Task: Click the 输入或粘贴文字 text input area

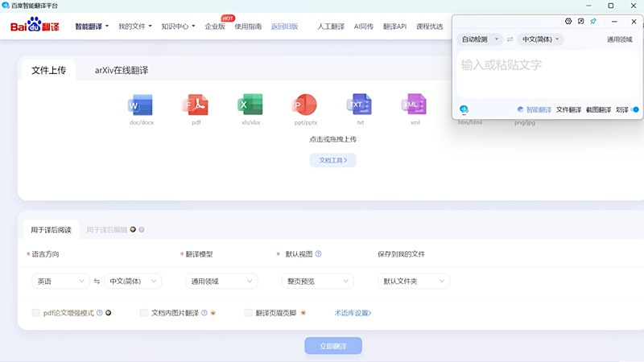Action: [x=547, y=72]
